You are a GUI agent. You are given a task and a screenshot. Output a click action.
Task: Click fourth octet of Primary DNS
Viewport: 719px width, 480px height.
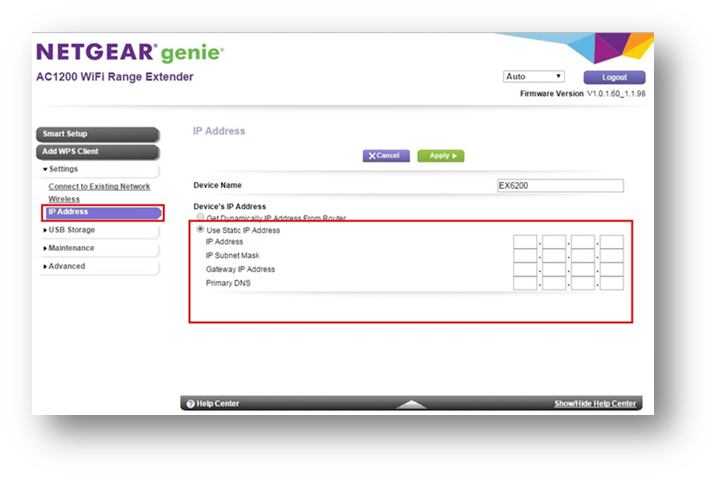point(612,283)
